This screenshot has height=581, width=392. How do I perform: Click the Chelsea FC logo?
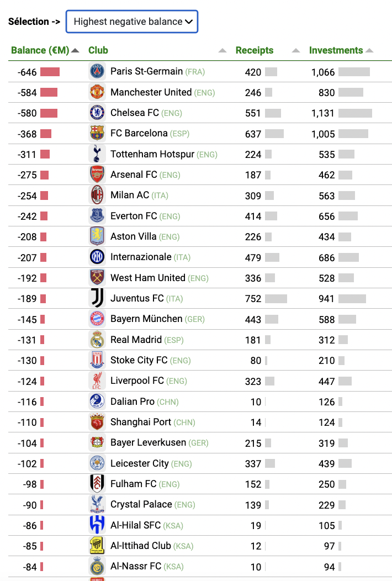[97, 113]
